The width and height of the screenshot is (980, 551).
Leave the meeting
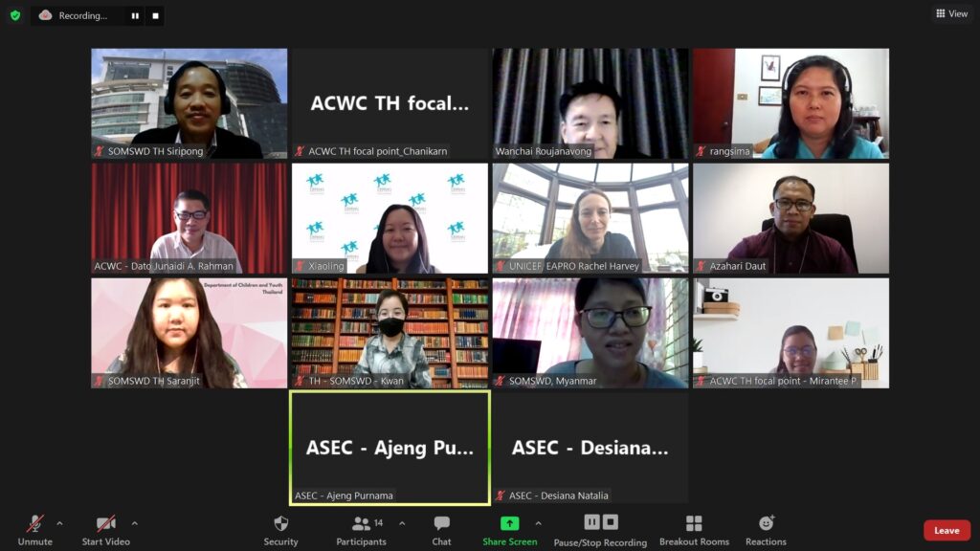tap(947, 530)
